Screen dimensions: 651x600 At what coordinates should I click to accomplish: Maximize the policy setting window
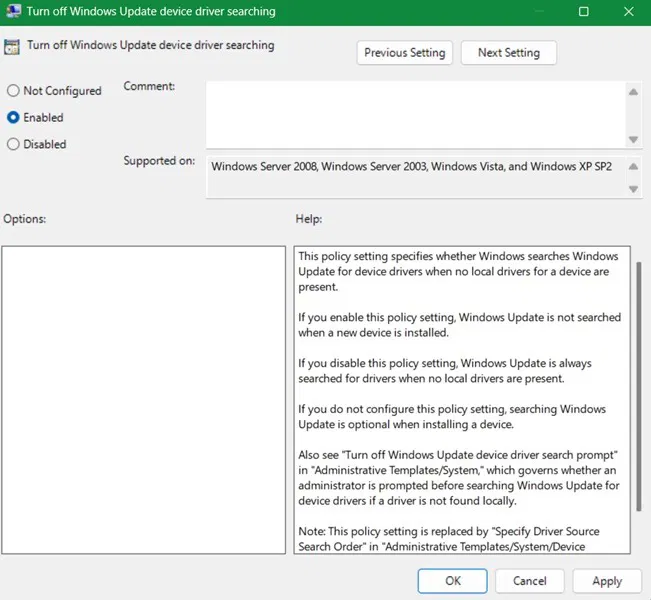(x=583, y=12)
